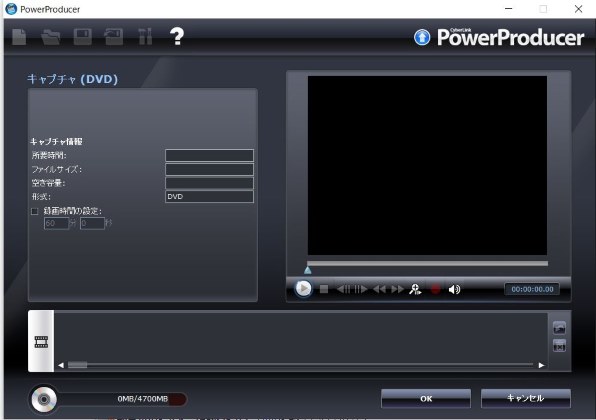The image size is (596, 420).
Task: Click the open folder toolbar icon
Action: tap(51, 37)
